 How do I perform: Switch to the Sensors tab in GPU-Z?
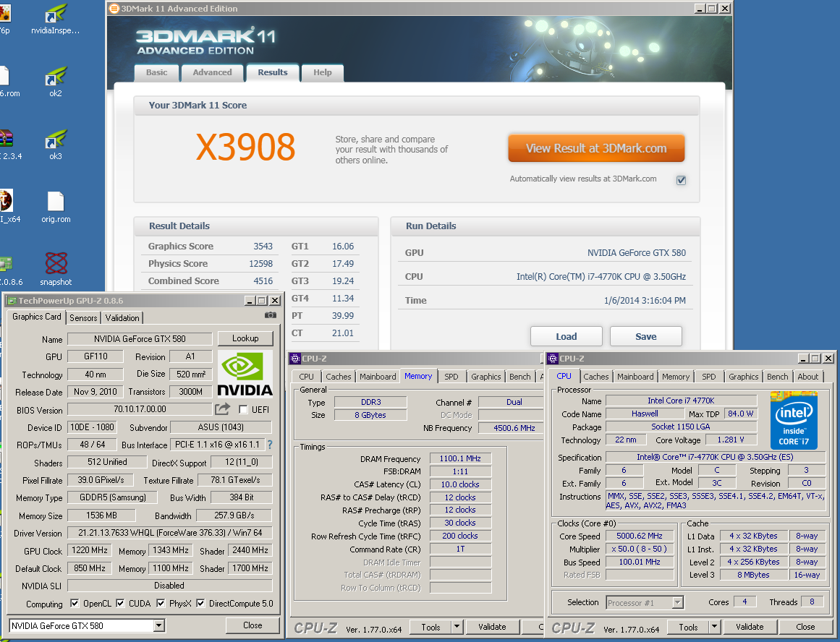coord(84,317)
